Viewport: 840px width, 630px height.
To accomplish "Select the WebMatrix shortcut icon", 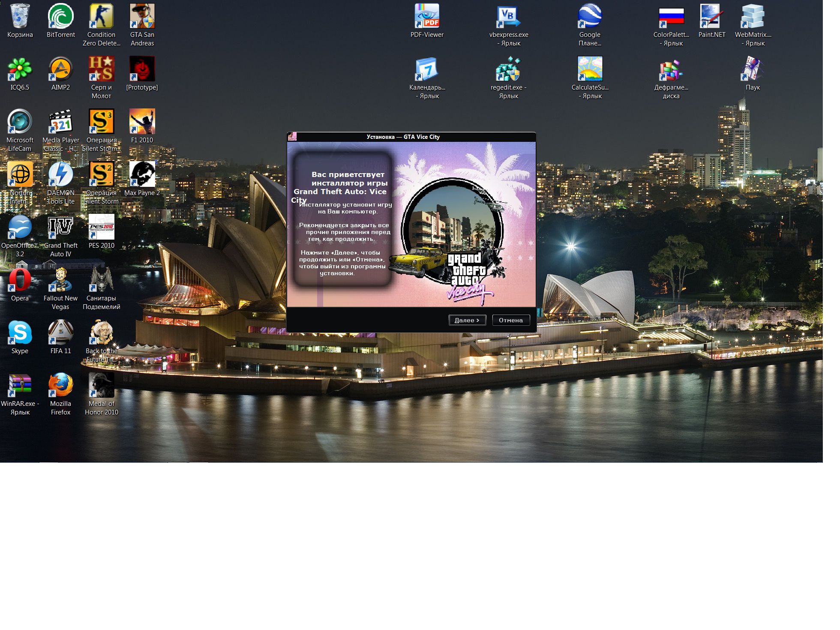I will click(x=753, y=16).
